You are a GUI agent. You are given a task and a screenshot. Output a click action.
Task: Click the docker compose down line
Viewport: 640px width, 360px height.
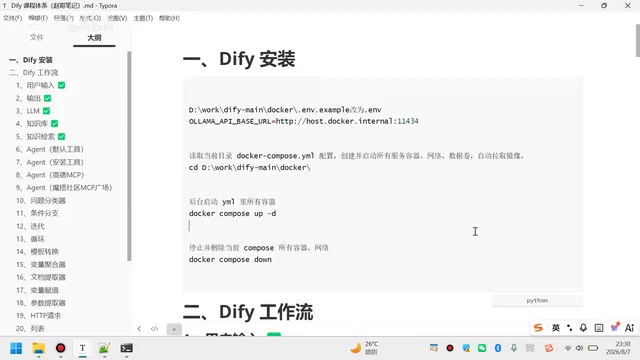point(230,260)
